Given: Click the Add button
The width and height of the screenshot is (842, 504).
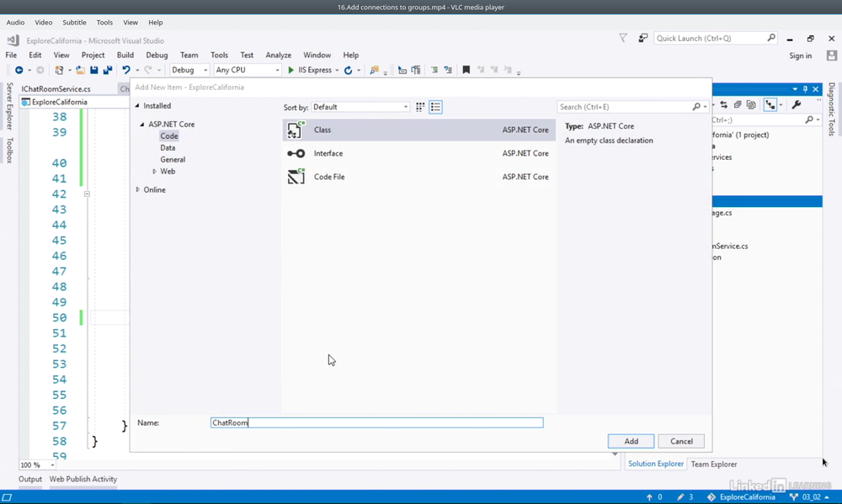Looking at the screenshot, I should pyautogui.click(x=631, y=441).
